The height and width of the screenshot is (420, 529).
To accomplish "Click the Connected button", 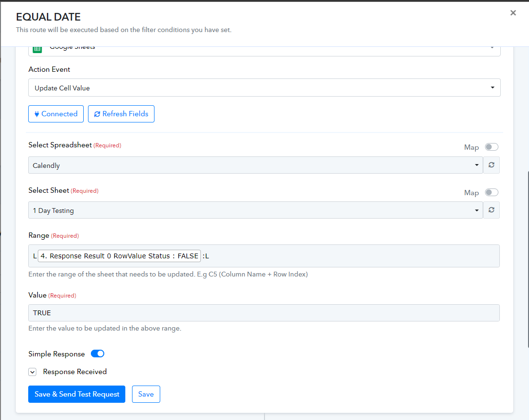I will [56, 114].
